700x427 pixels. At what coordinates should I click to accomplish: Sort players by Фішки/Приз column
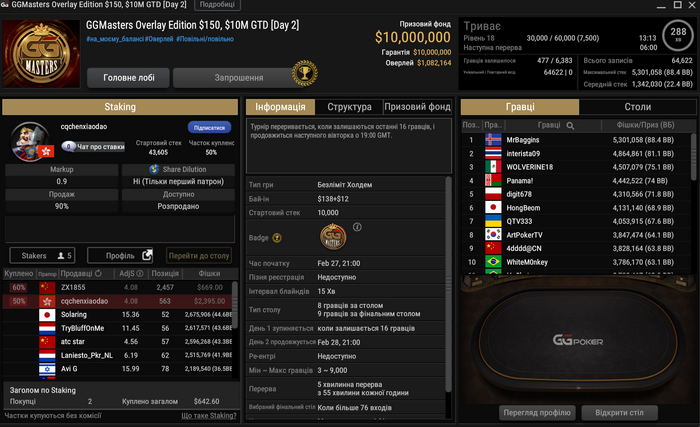645,125
